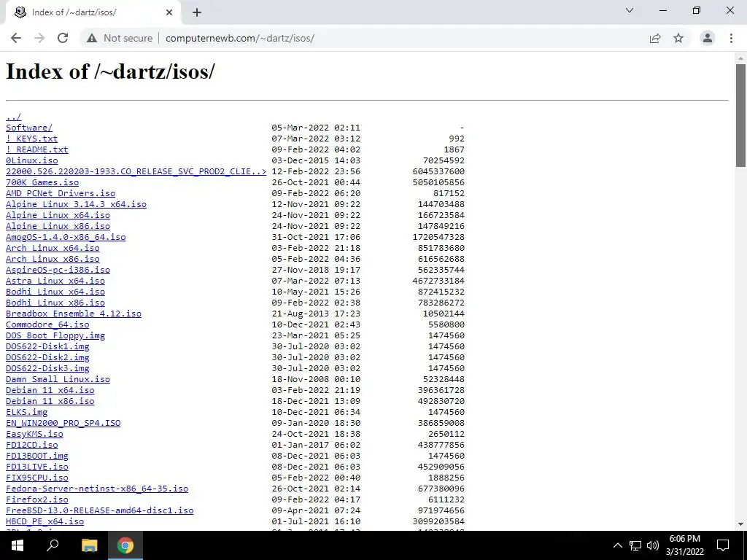Open the !_README.txt link

click(x=36, y=149)
